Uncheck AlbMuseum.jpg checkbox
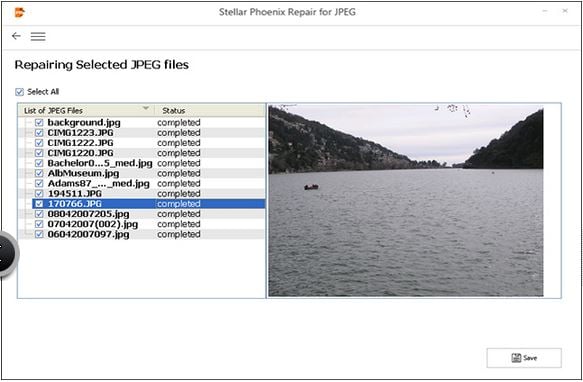This screenshot has width=583, height=382. pos(39,173)
